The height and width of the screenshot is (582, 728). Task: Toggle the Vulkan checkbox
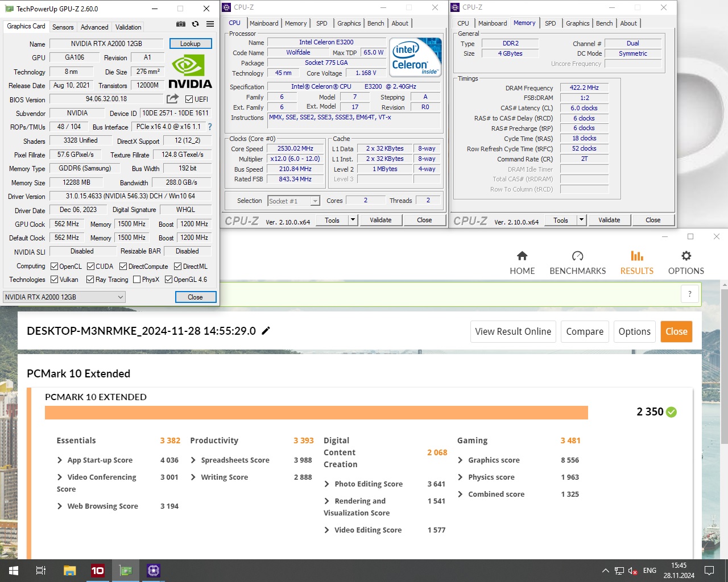[x=54, y=279]
